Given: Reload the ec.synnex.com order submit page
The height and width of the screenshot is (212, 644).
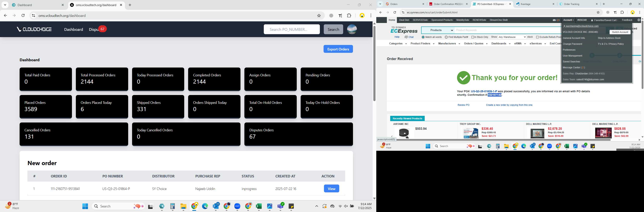Looking at the screenshot, I should [395, 12].
